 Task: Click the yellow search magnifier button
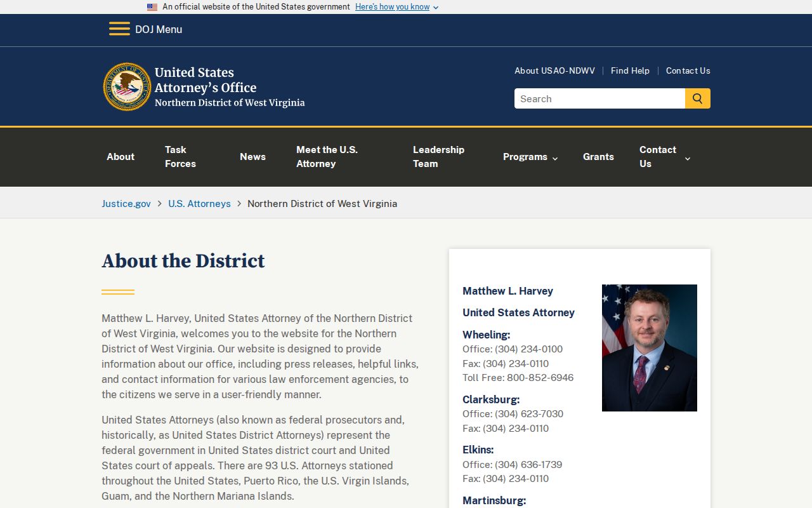(x=698, y=98)
